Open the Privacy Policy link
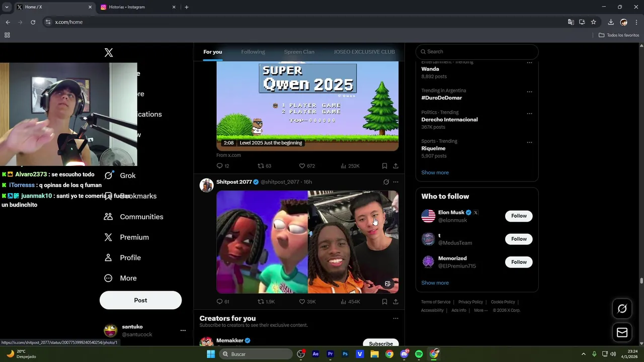The image size is (644, 362). pyautogui.click(x=470, y=302)
